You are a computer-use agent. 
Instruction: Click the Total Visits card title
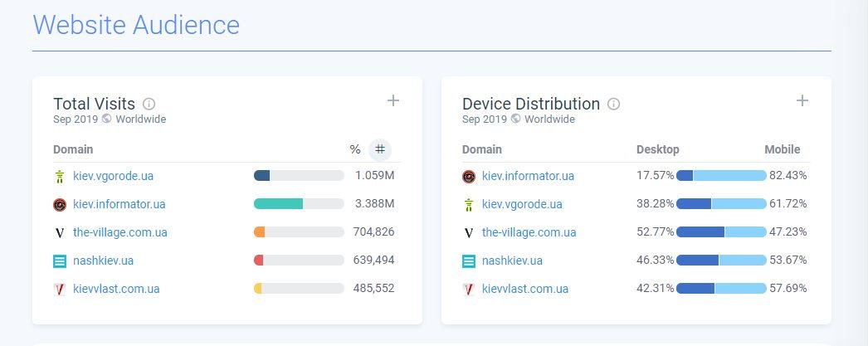click(x=94, y=104)
